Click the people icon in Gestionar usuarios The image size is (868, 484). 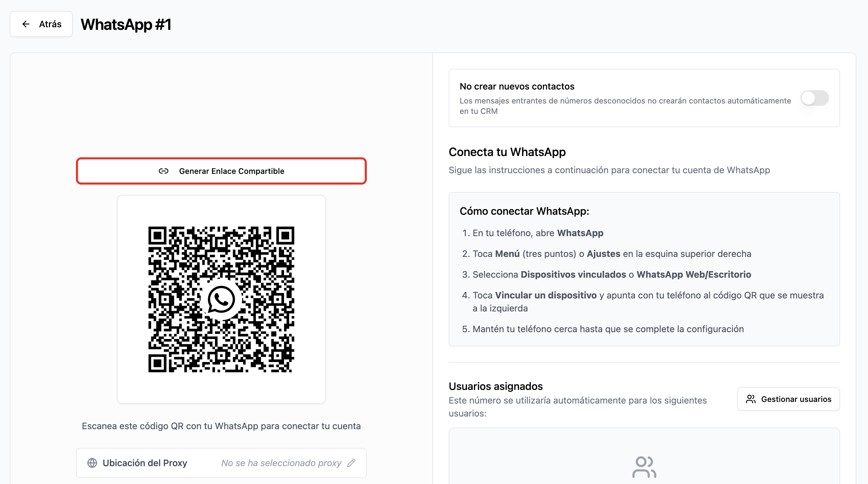[x=750, y=399]
